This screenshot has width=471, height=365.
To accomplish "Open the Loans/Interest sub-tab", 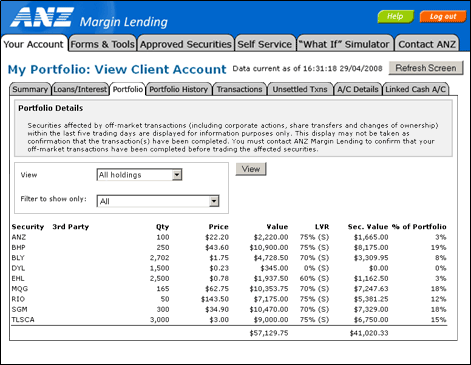I will (80, 89).
